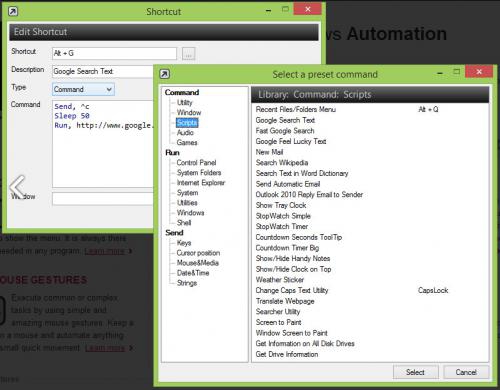Choose Searcher Utility script
This screenshot has width=500, height=390.
(x=278, y=312)
